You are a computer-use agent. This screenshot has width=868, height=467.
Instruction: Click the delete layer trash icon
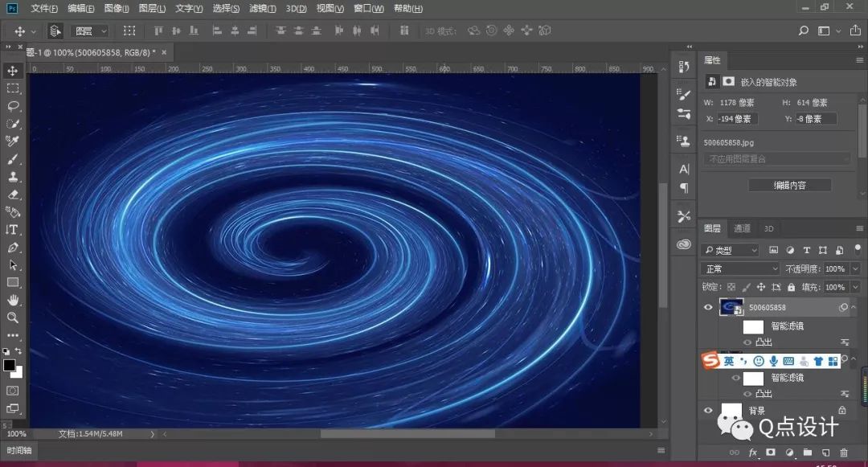844,453
